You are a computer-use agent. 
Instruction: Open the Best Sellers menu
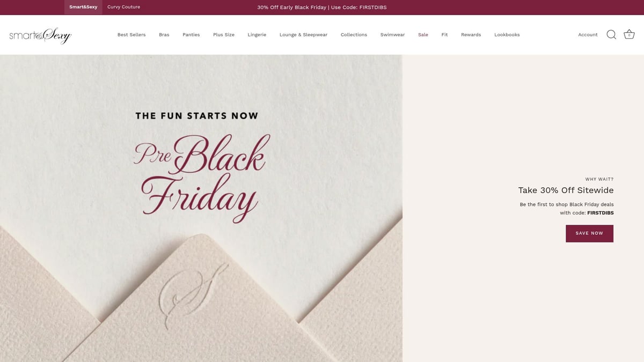click(131, 35)
